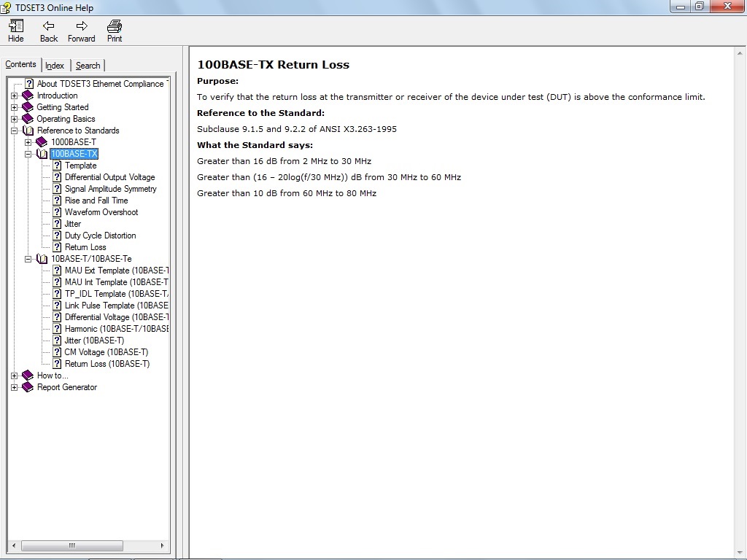Click the heading 100BASE-TX Return Loss
747x560 pixels.
coord(274,65)
